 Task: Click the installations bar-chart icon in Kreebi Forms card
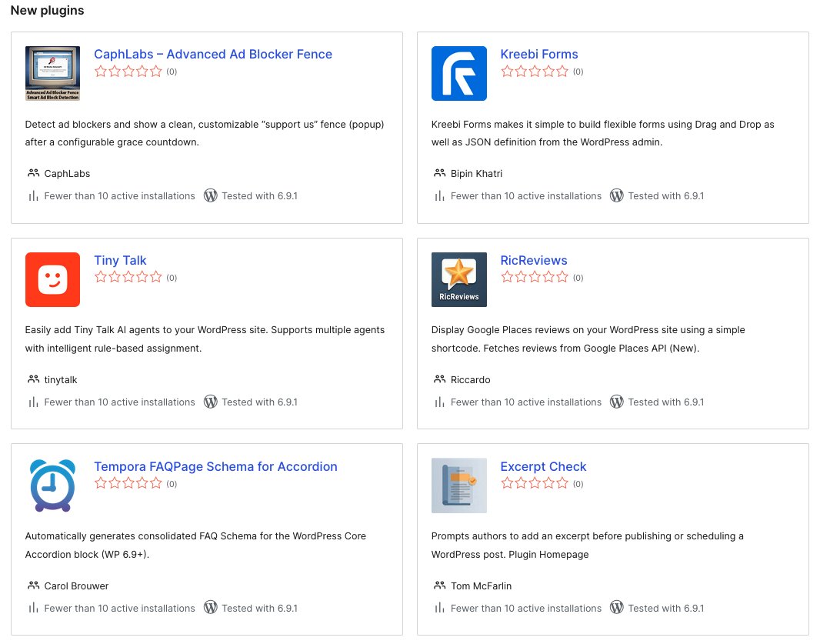[440, 195]
